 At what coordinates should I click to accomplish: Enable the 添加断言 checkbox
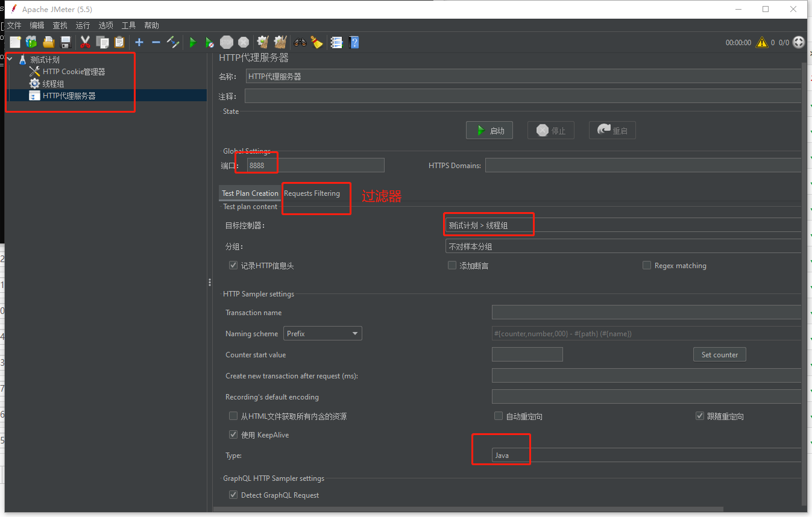452,265
